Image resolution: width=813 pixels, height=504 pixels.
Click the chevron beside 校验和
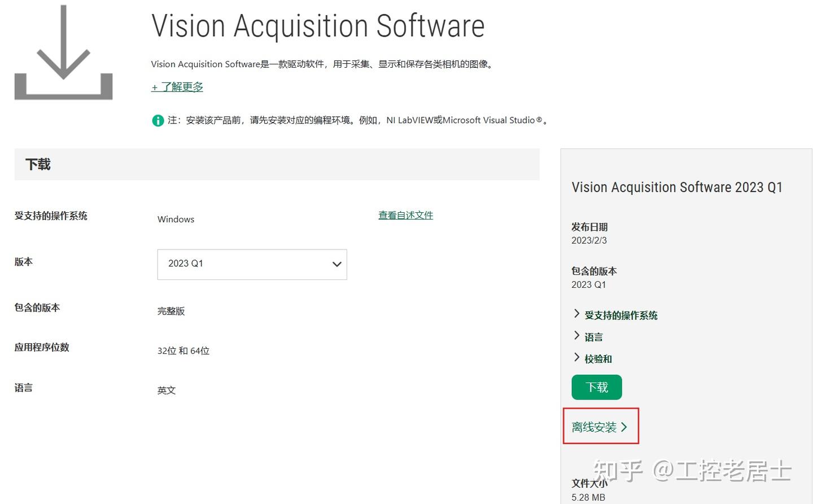coord(576,358)
